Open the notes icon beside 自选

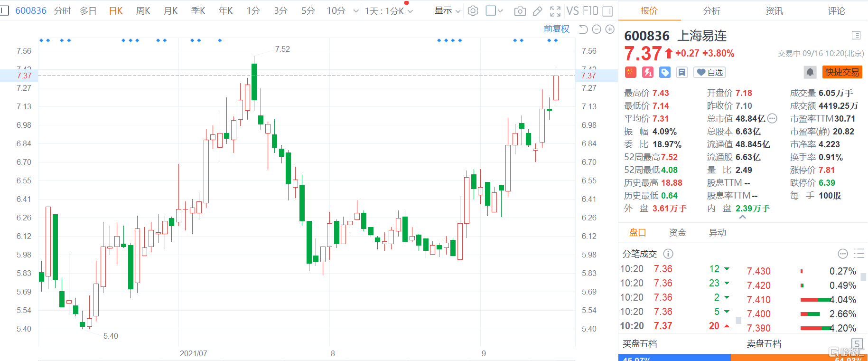click(682, 72)
